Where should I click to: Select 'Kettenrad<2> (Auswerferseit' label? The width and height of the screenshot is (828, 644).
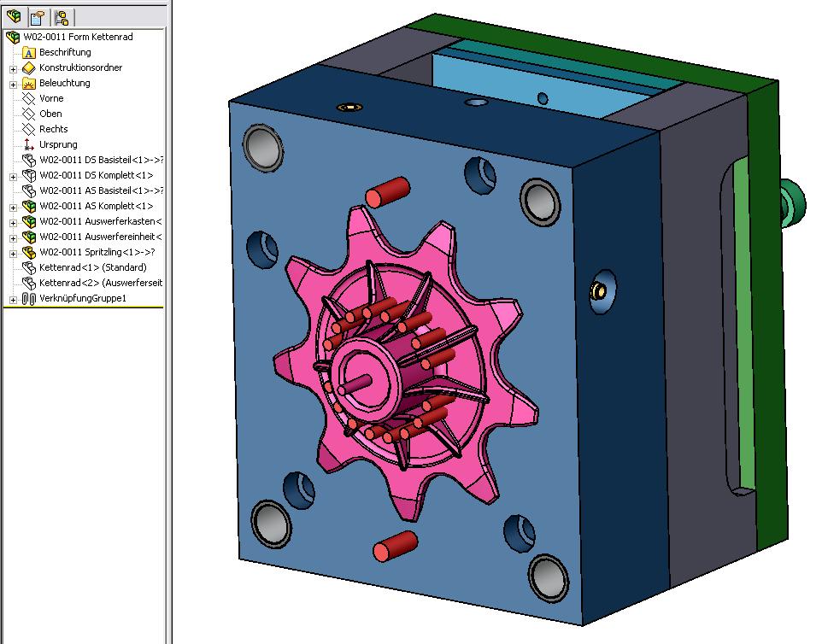coord(101,283)
